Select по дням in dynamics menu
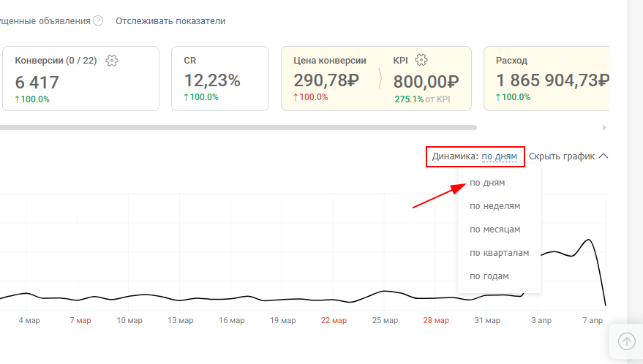 487,183
